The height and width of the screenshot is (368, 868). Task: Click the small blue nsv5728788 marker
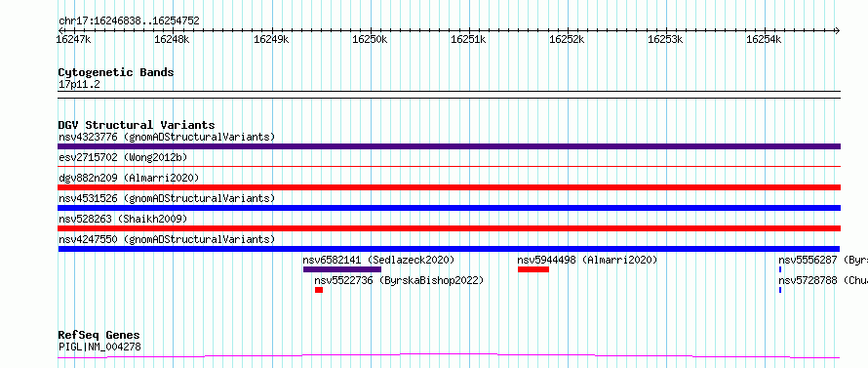[x=780, y=290]
